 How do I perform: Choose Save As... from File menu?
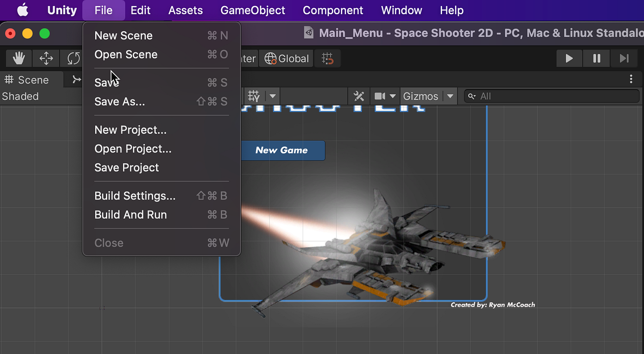(x=161, y=102)
